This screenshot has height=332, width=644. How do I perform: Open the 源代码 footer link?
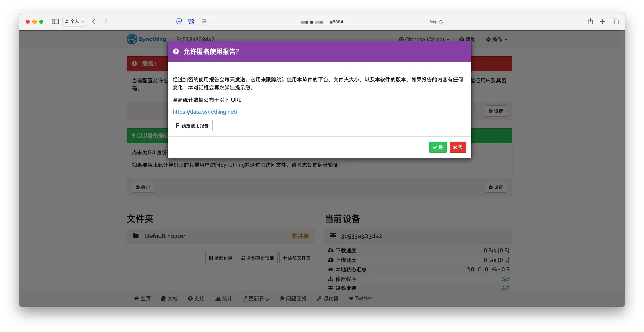[x=328, y=298]
